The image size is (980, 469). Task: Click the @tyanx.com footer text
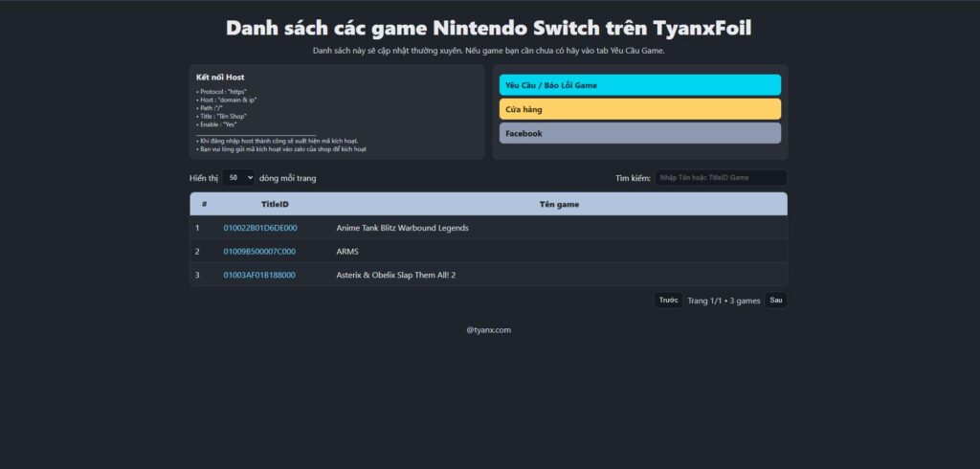tap(489, 330)
